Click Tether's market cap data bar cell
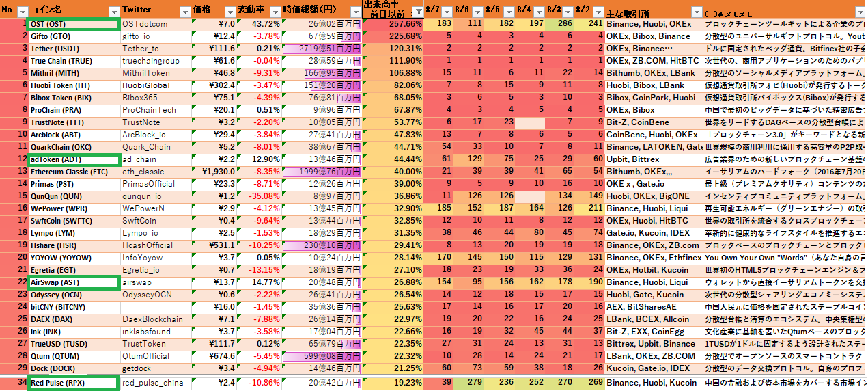The image size is (868, 391). point(320,49)
